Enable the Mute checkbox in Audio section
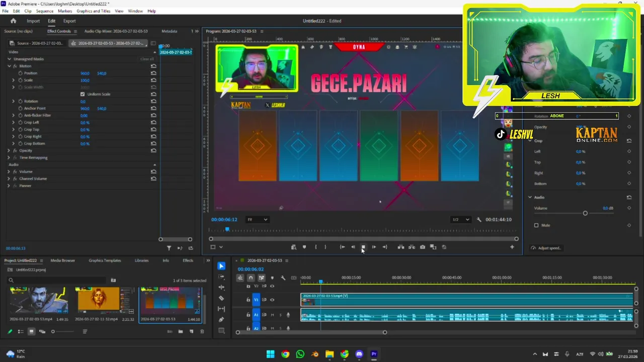The height and width of the screenshot is (362, 644). pos(536,225)
